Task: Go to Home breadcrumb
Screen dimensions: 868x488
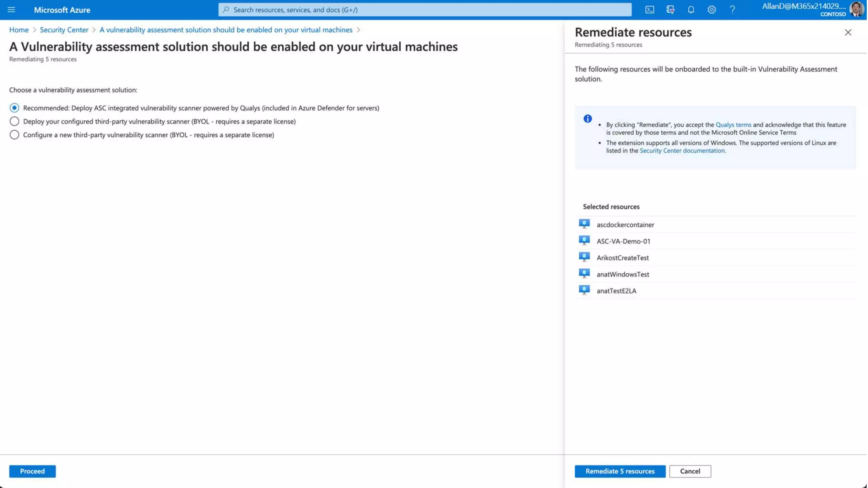Action: [x=19, y=30]
